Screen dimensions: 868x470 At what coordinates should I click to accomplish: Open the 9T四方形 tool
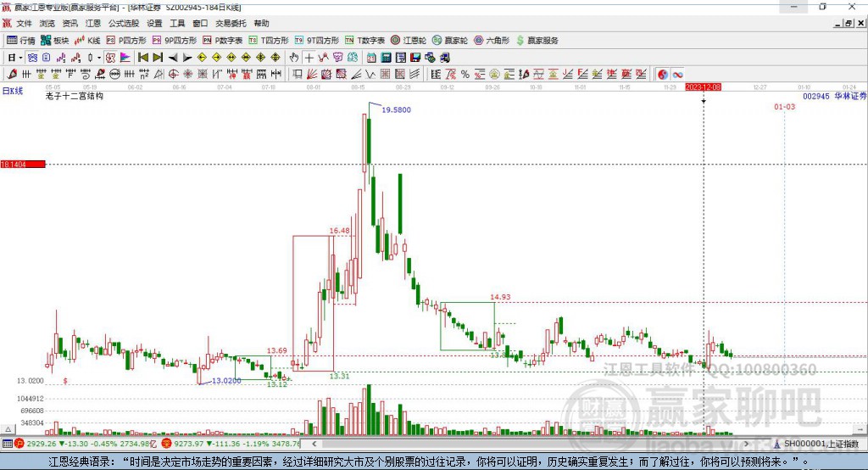click(317, 41)
